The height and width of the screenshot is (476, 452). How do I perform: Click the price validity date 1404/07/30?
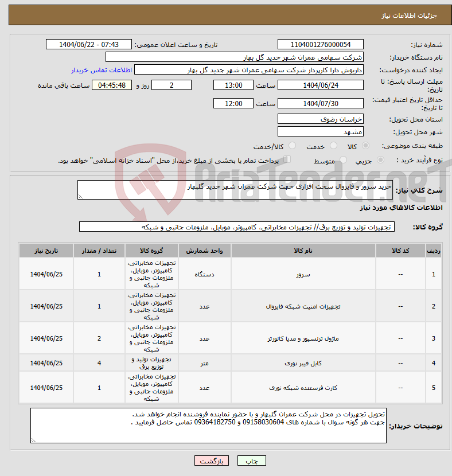pos(321,104)
